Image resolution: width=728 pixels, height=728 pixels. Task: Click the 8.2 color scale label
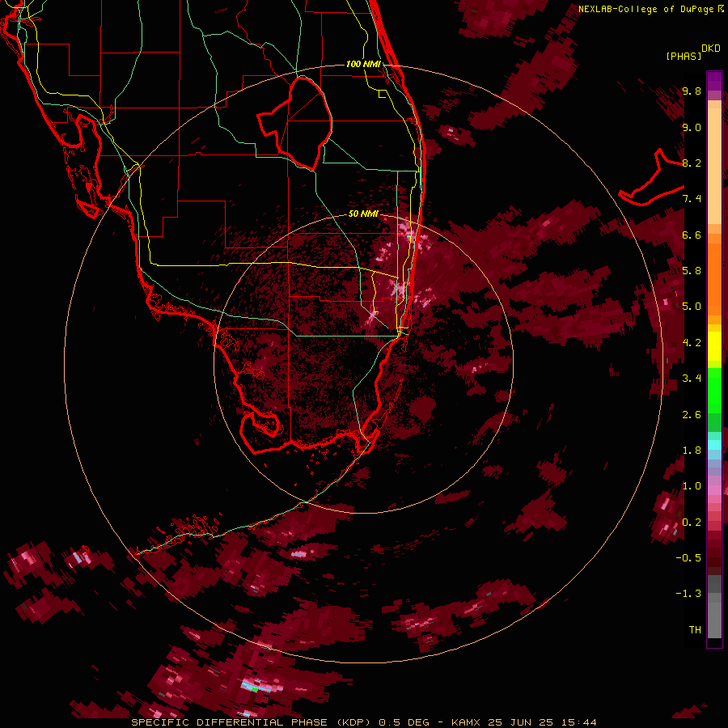click(692, 163)
